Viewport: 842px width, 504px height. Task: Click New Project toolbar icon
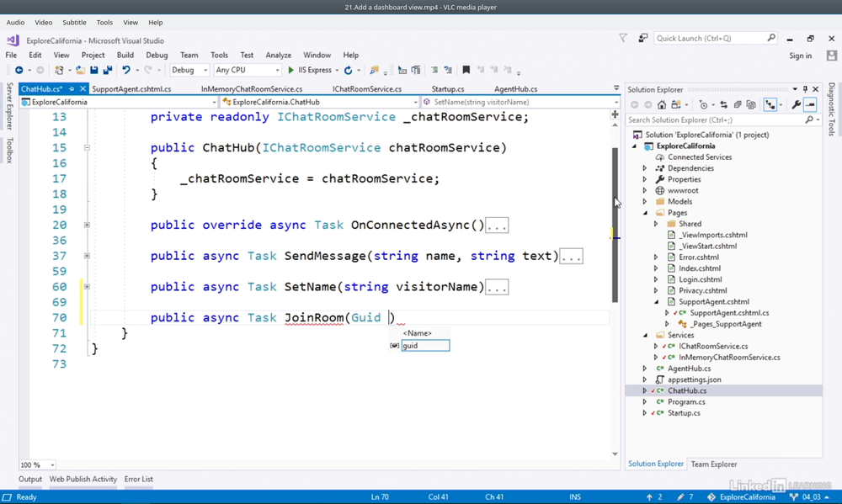click(x=59, y=71)
